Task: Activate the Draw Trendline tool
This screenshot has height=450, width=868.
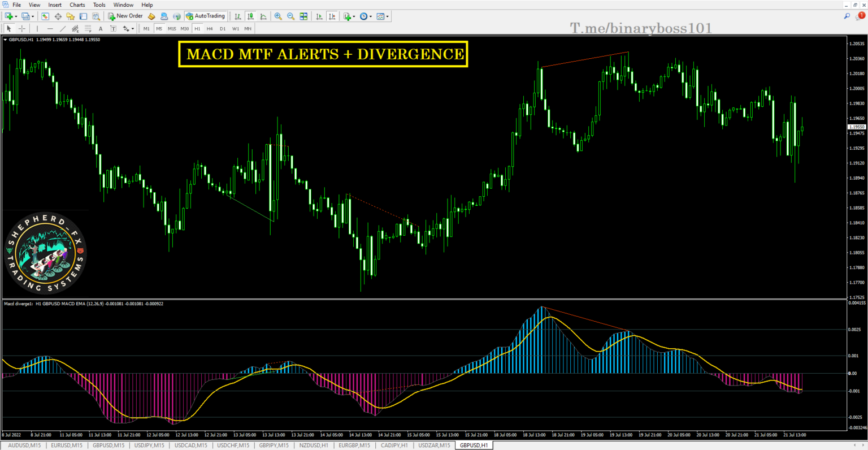Action: tap(62, 28)
